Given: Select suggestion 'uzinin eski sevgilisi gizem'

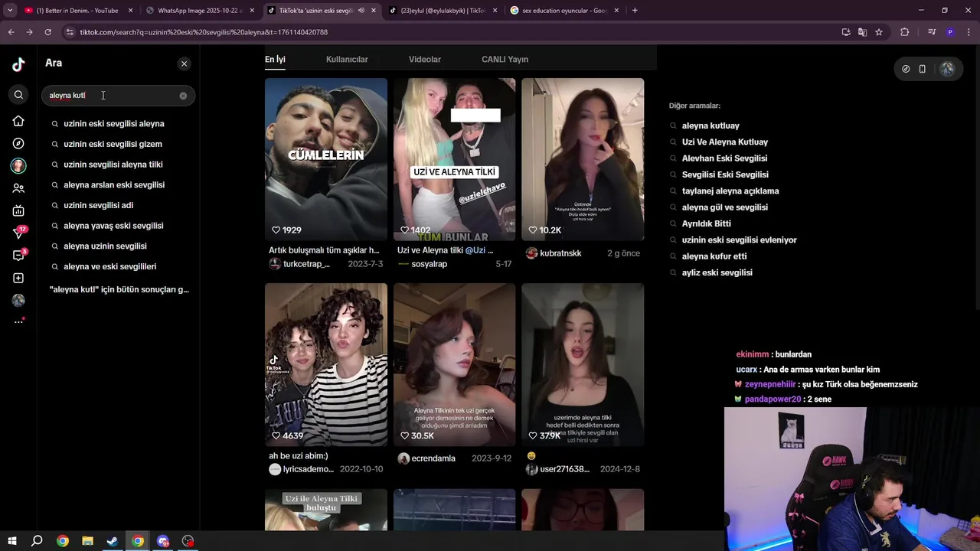Looking at the screenshot, I should point(113,144).
